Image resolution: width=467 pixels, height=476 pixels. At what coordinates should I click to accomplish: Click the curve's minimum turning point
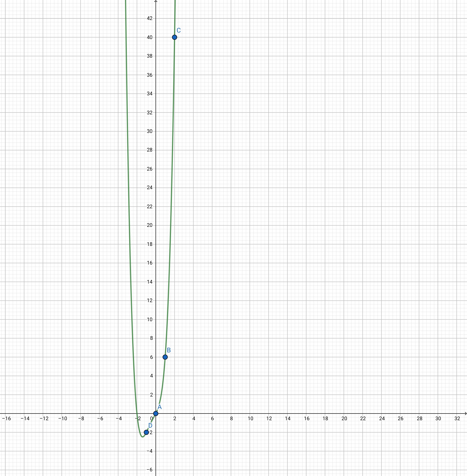pyautogui.click(x=142, y=436)
